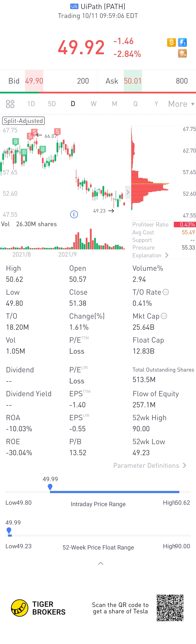The width and height of the screenshot is (196, 644).
Task: Open Parameter Definitions link
Action: click(150, 465)
